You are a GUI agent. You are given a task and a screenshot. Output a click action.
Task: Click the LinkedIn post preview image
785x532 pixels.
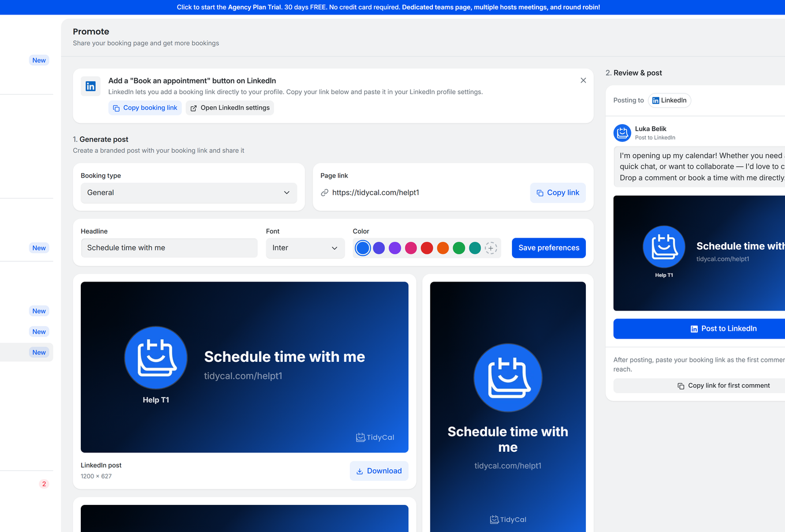tap(245, 367)
